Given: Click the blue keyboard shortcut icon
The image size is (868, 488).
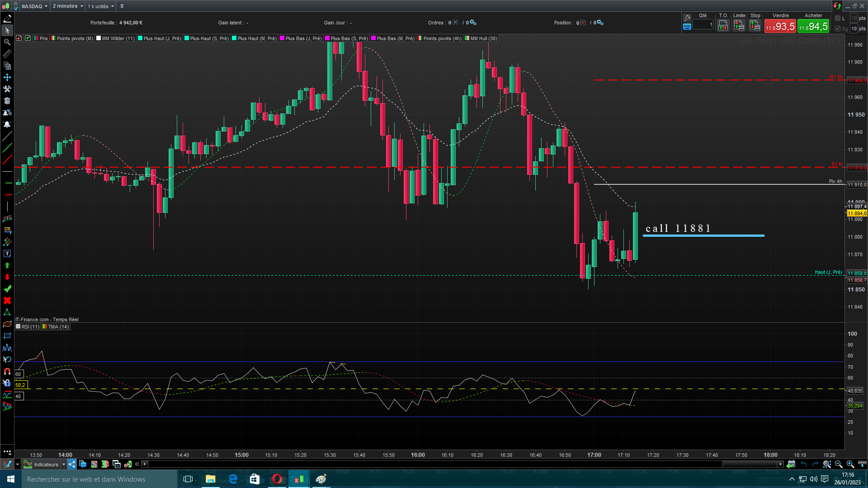Looking at the screenshot, I should (x=687, y=27).
